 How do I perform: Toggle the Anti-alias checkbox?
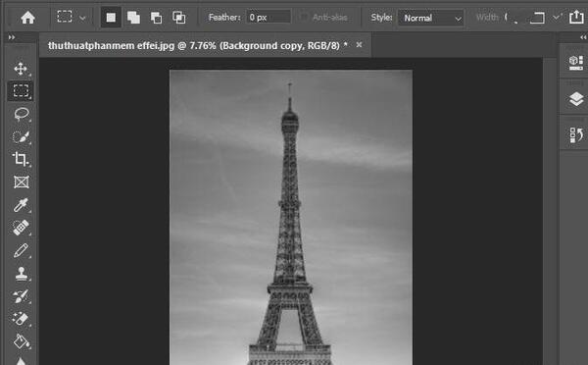coord(304,18)
